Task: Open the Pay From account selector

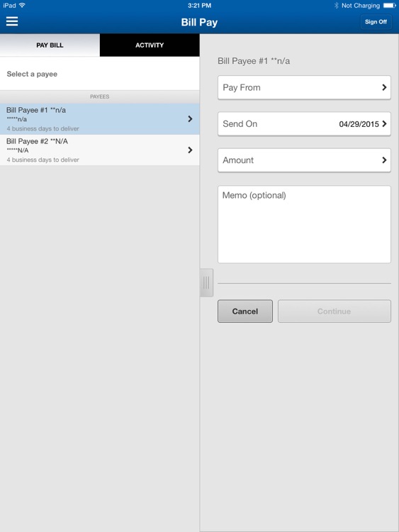Action: point(304,87)
